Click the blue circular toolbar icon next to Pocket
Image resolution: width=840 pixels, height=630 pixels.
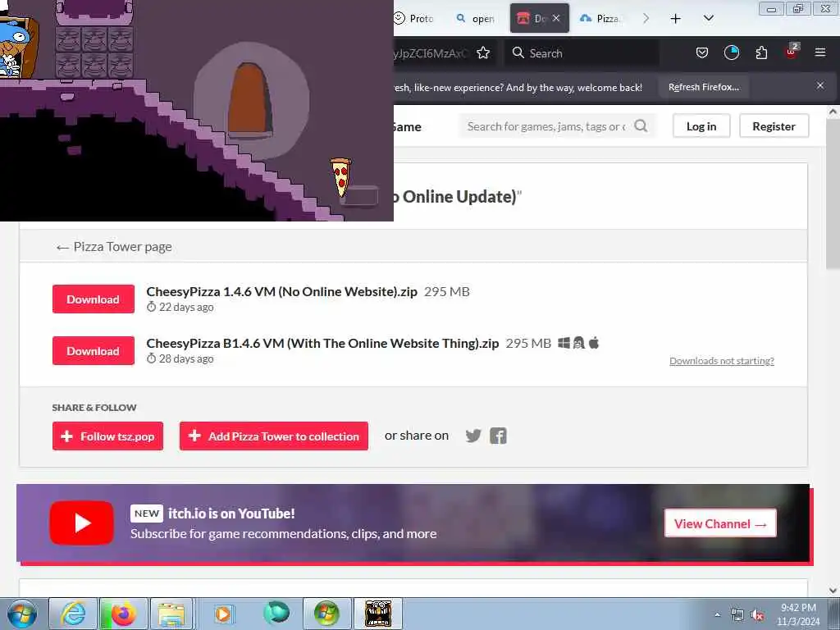[x=731, y=53]
